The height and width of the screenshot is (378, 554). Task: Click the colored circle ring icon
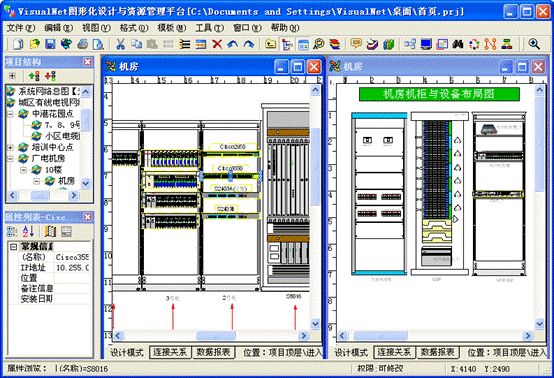point(474,44)
